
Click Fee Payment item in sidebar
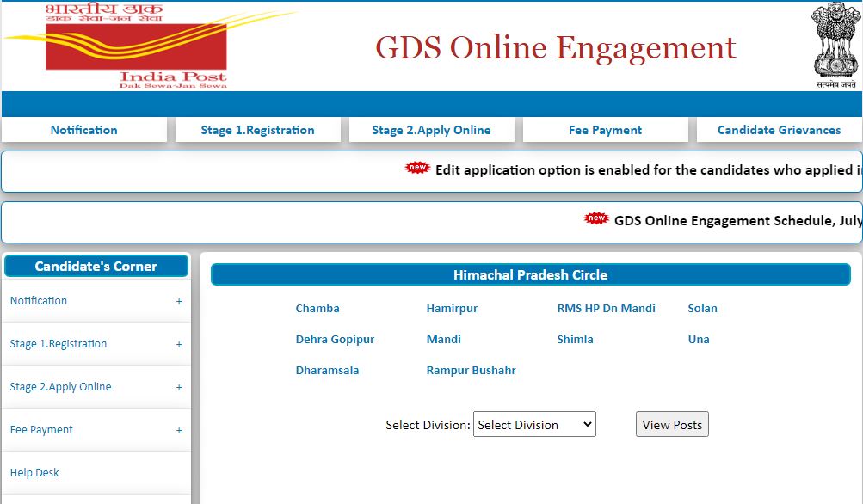pyautogui.click(x=96, y=429)
